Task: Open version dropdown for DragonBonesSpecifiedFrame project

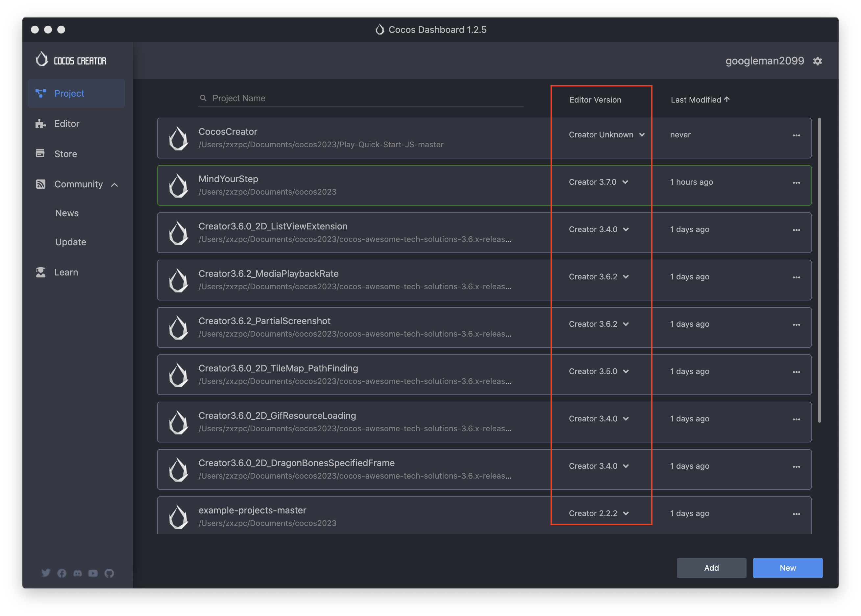Action: (599, 466)
